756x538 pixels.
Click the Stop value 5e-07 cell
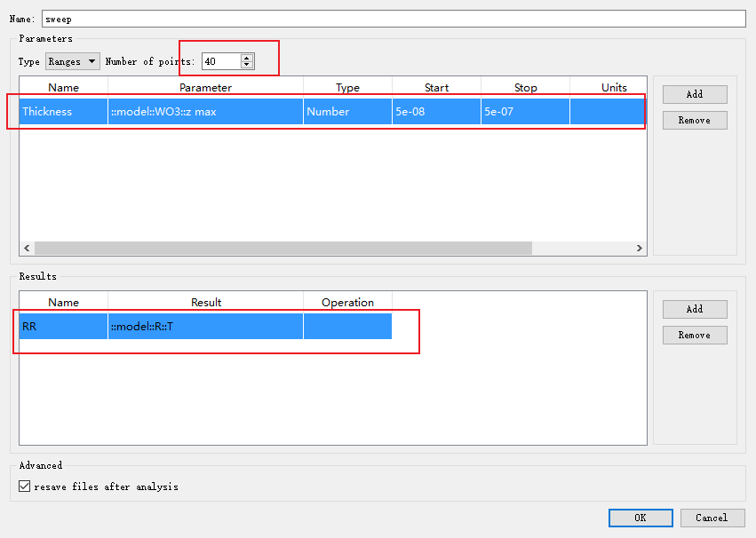(x=525, y=112)
